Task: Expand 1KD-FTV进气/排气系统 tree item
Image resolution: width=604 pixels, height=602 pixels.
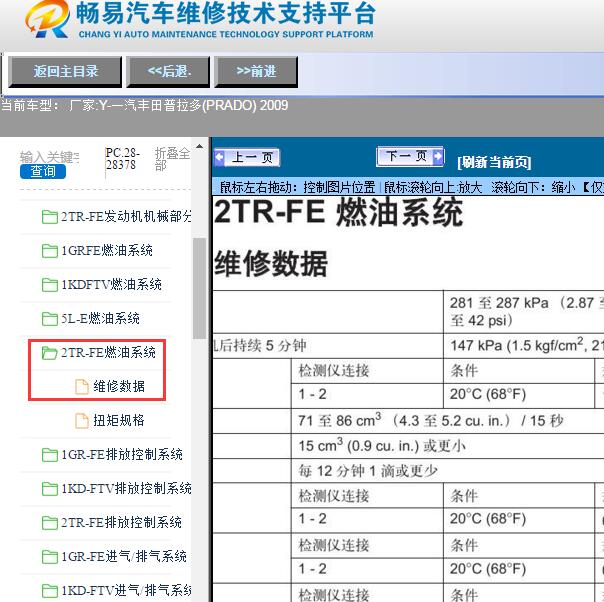Action: 126,590
